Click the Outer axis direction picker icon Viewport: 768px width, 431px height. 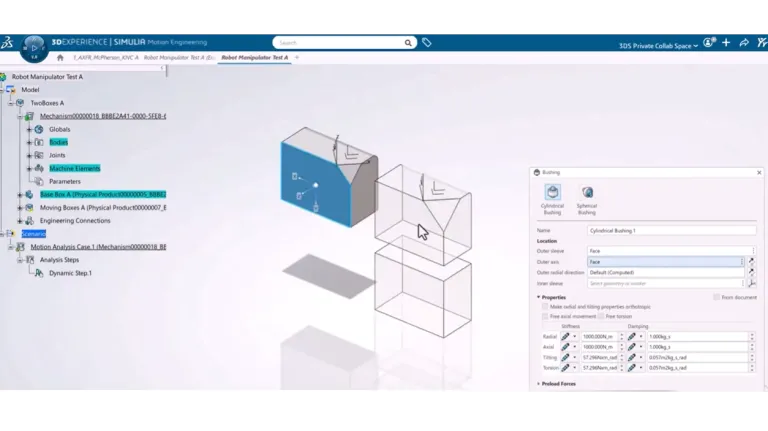pos(751,262)
